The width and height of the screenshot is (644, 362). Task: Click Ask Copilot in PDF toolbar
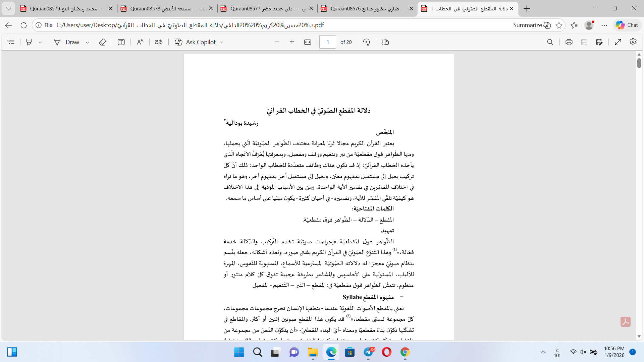coord(196,42)
